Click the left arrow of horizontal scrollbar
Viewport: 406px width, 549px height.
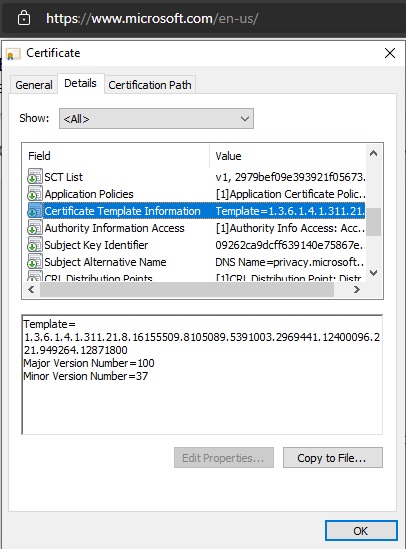(x=31, y=290)
